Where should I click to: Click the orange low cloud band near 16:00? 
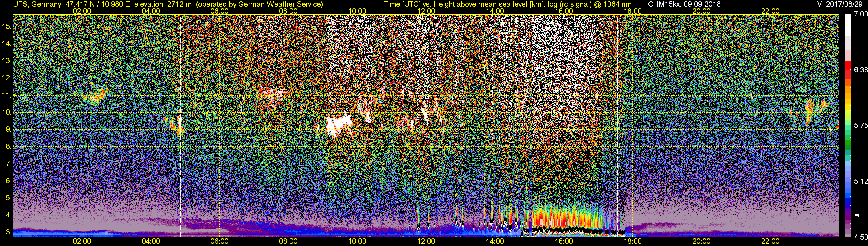(x=561, y=217)
